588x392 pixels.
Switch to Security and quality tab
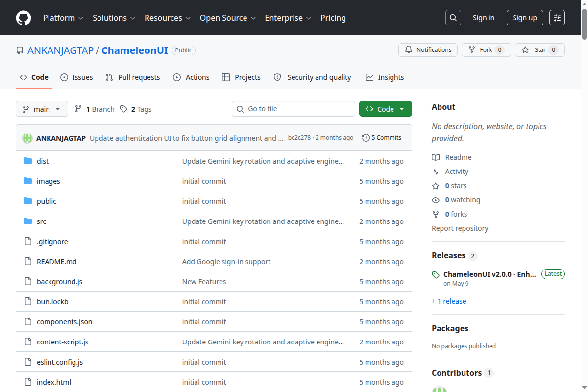(x=312, y=77)
